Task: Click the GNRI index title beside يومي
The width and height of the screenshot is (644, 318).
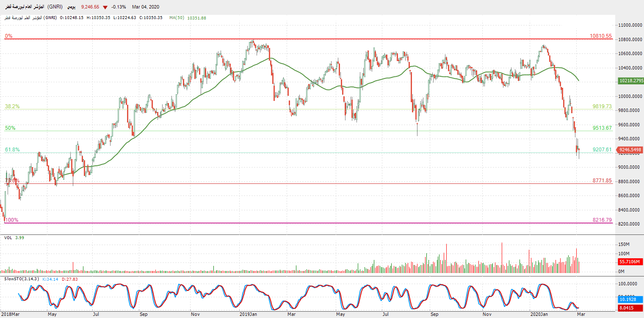Action: (33, 7)
